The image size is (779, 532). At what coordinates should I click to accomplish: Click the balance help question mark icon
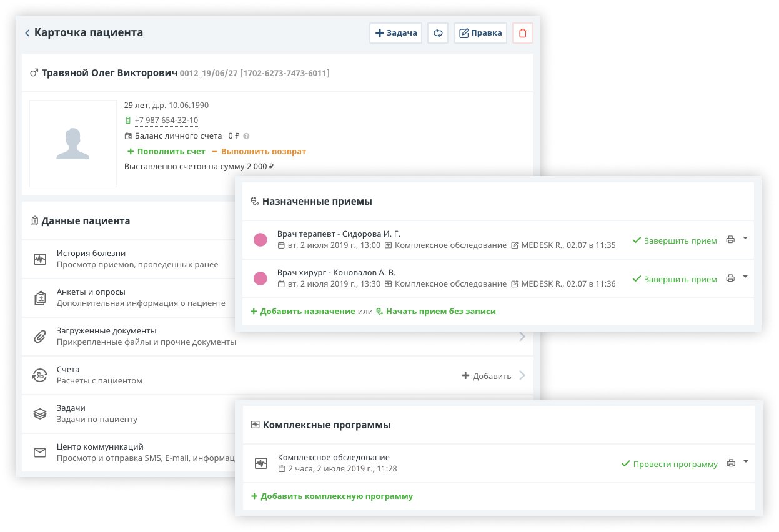(x=246, y=136)
